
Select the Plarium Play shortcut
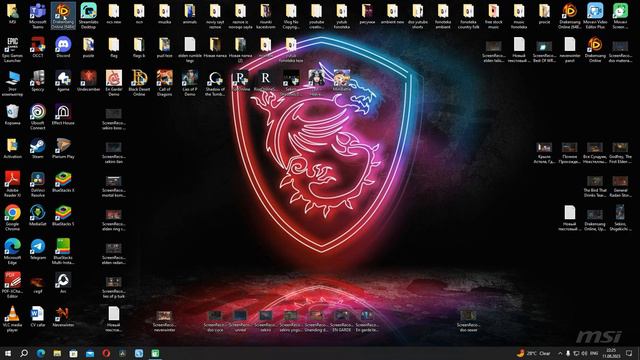pyautogui.click(x=63, y=148)
